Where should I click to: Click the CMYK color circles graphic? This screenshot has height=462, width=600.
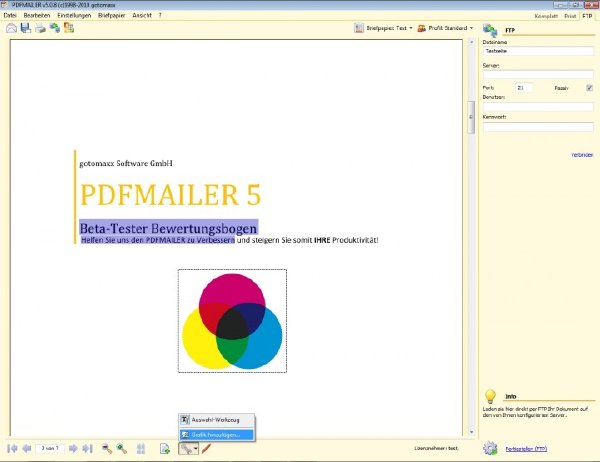(232, 321)
